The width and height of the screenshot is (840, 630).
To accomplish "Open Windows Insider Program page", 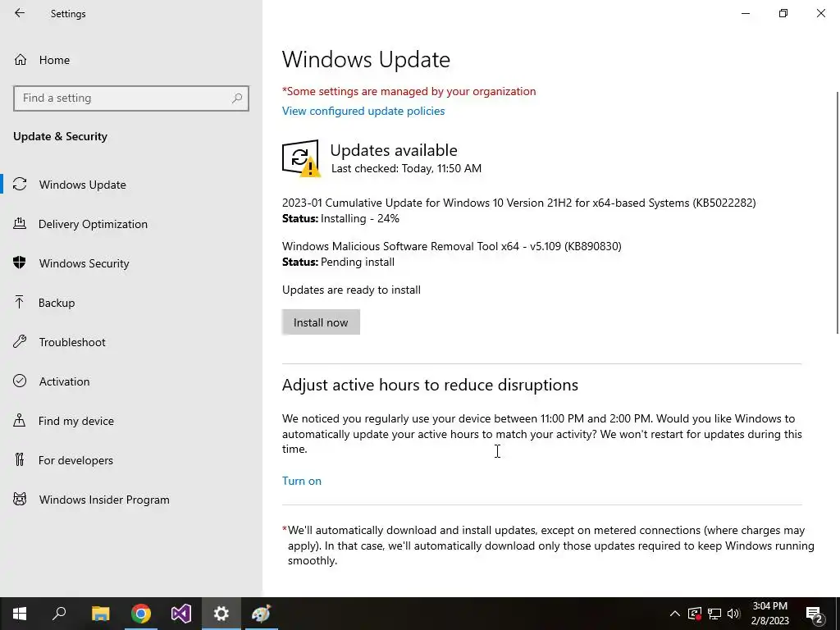I will (104, 500).
